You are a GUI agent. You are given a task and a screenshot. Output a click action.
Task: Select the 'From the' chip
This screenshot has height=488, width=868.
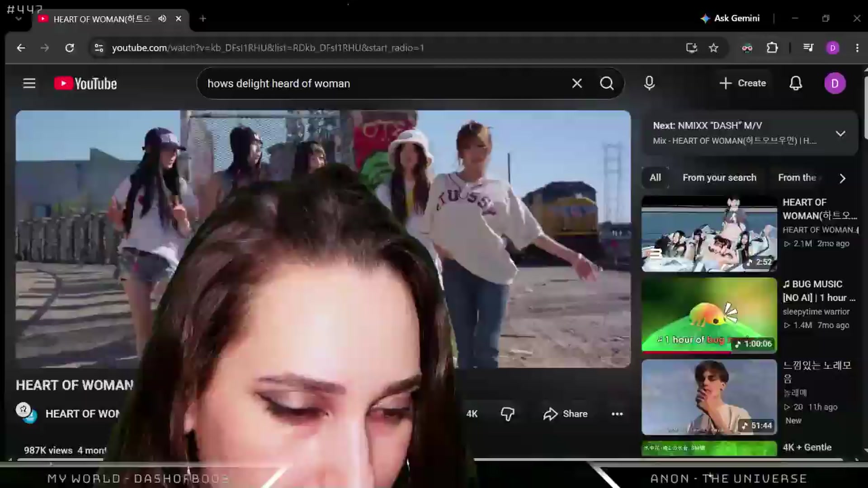click(797, 178)
